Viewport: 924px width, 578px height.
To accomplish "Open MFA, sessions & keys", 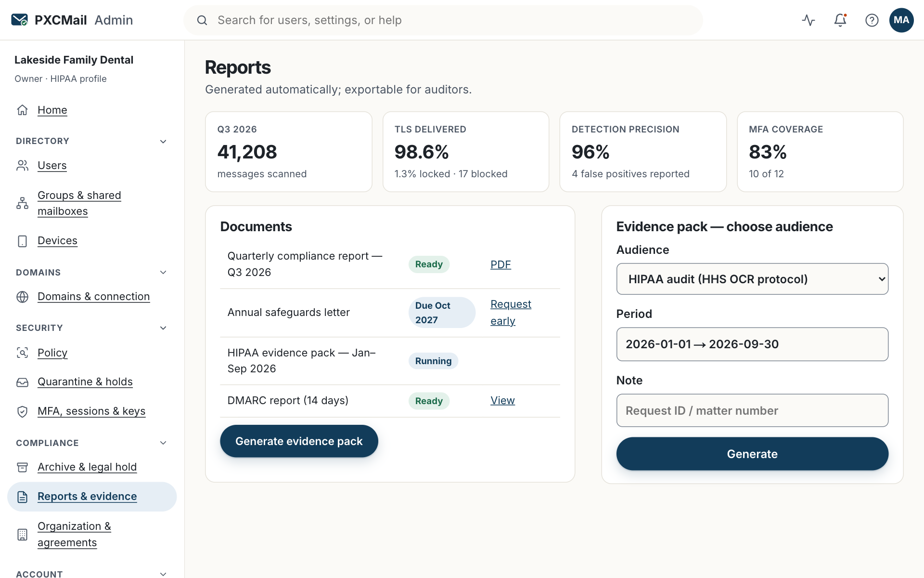I will (91, 411).
